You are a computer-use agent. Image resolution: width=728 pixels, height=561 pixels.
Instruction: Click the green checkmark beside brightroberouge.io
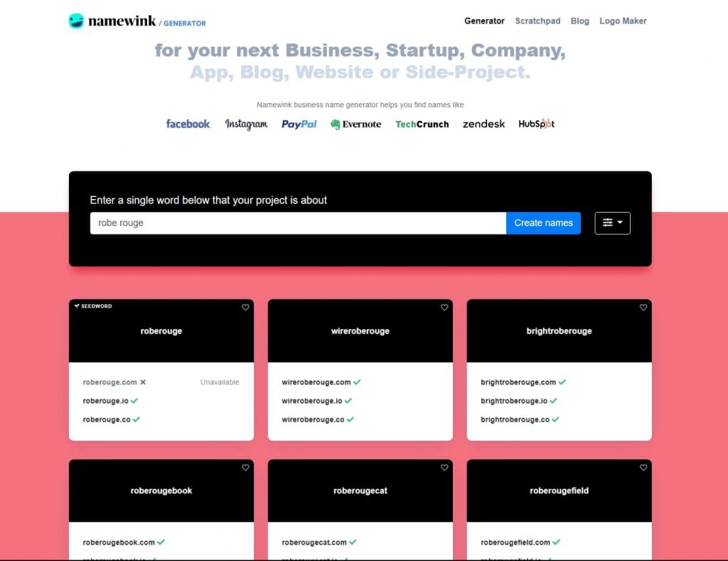click(553, 401)
